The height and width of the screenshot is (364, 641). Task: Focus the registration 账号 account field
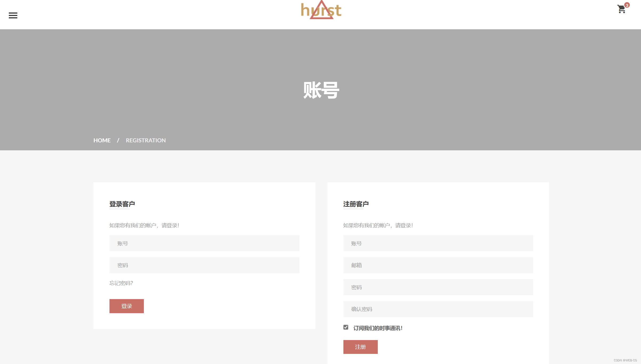[438, 243]
